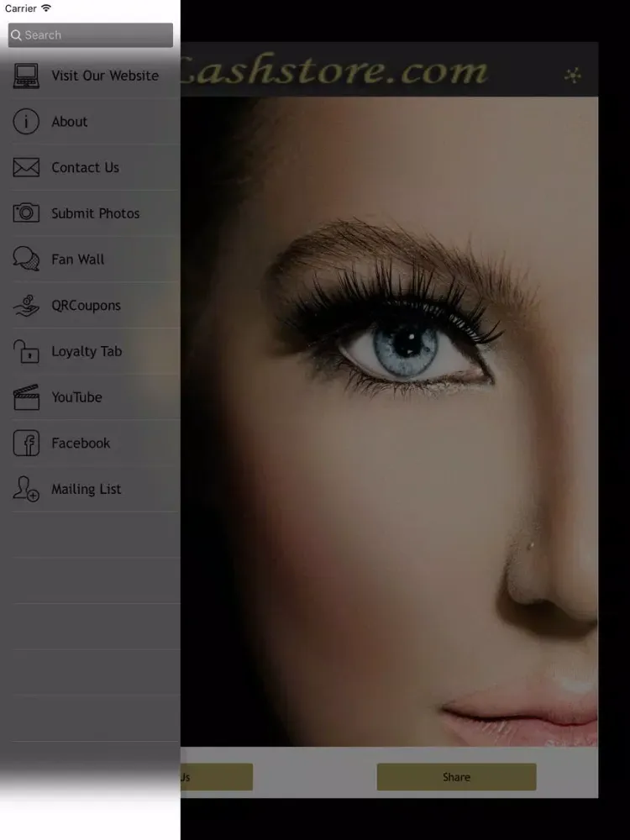Tap the Wi-Fi status icon
This screenshot has height=840, width=630.
pyautogui.click(x=46, y=8)
